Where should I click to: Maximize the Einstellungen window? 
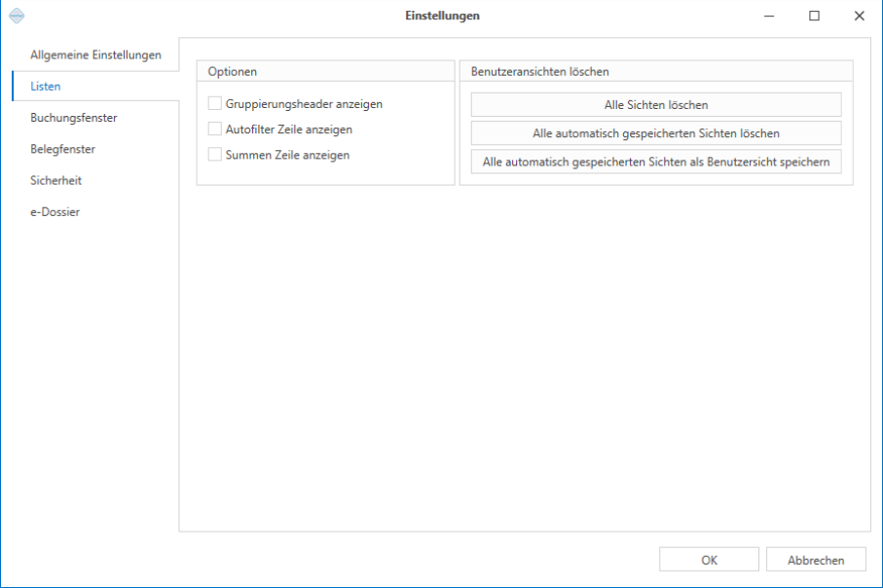(x=814, y=16)
